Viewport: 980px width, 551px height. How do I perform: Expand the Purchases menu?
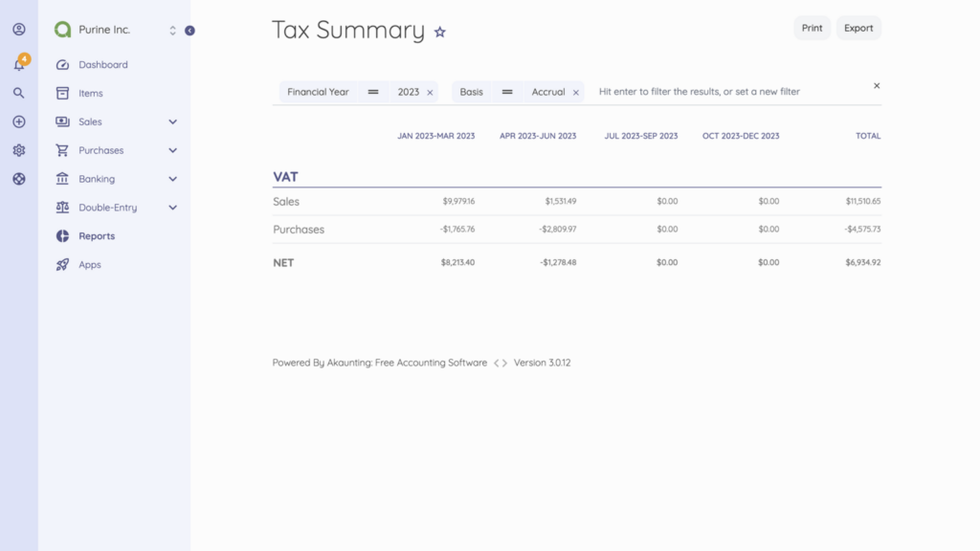click(x=173, y=150)
